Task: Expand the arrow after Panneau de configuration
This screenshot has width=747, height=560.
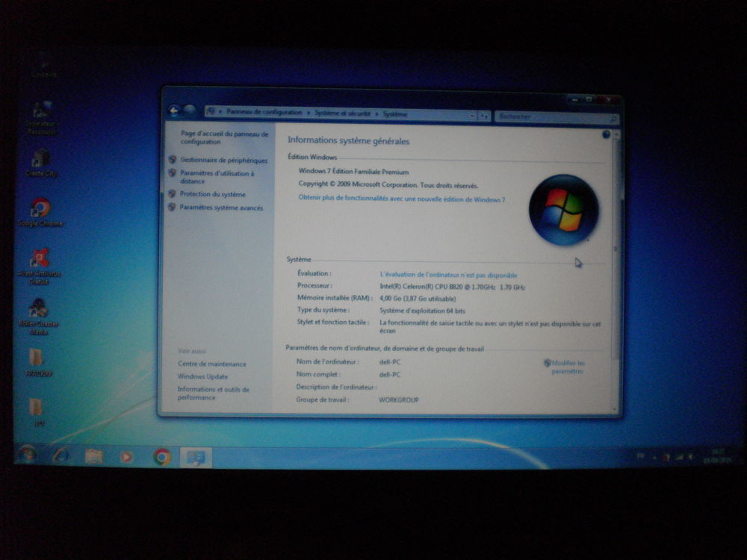Action: (x=309, y=113)
